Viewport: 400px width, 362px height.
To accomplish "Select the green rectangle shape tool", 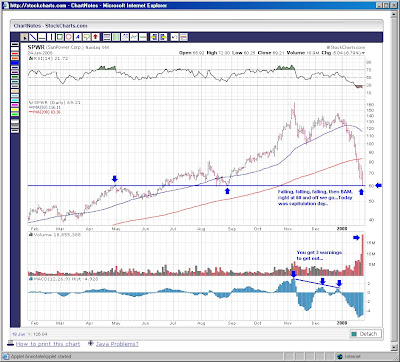I will [60, 37].
